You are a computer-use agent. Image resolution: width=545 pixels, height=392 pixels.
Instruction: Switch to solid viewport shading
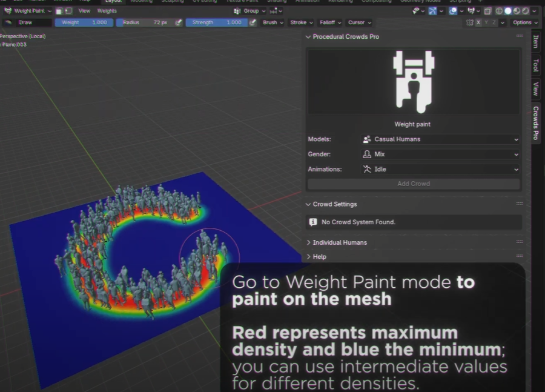(x=508, y=11)
